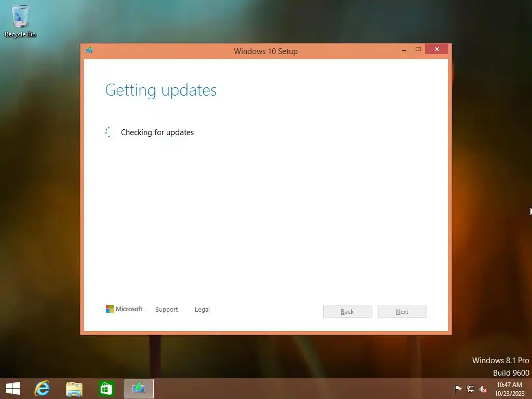
Task: Click the Back button
Action: tap(348, 312)
